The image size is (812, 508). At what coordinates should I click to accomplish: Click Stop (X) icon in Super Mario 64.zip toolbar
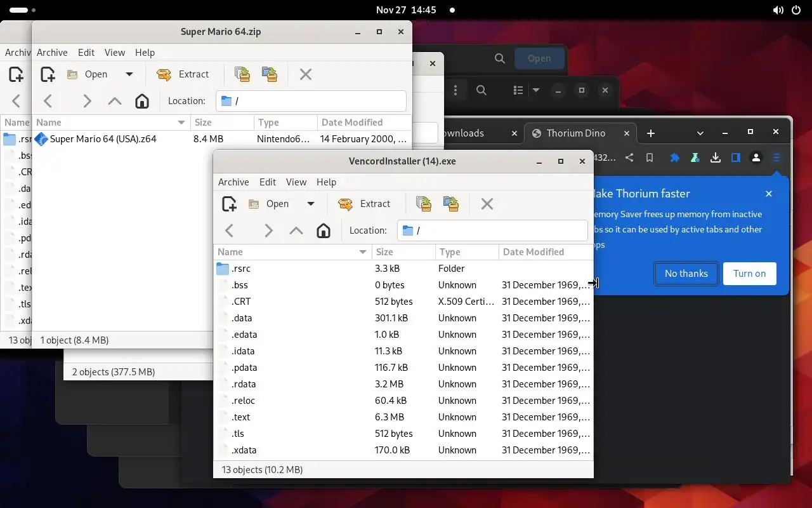pos(306,74)
